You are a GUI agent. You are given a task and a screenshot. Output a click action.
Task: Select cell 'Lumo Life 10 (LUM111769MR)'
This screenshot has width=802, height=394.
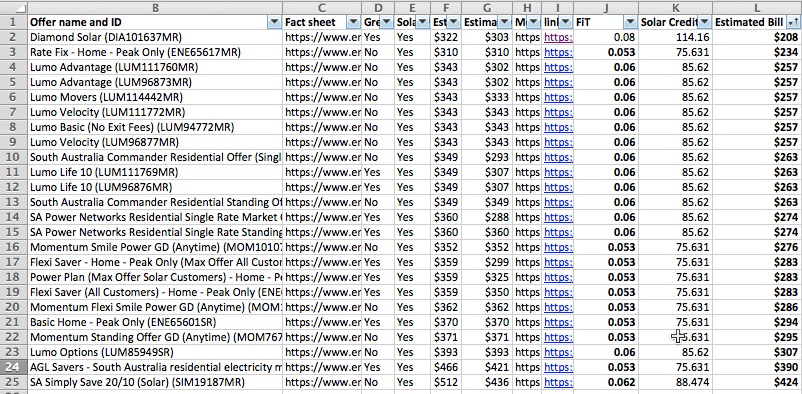click(x=155, y=172)
